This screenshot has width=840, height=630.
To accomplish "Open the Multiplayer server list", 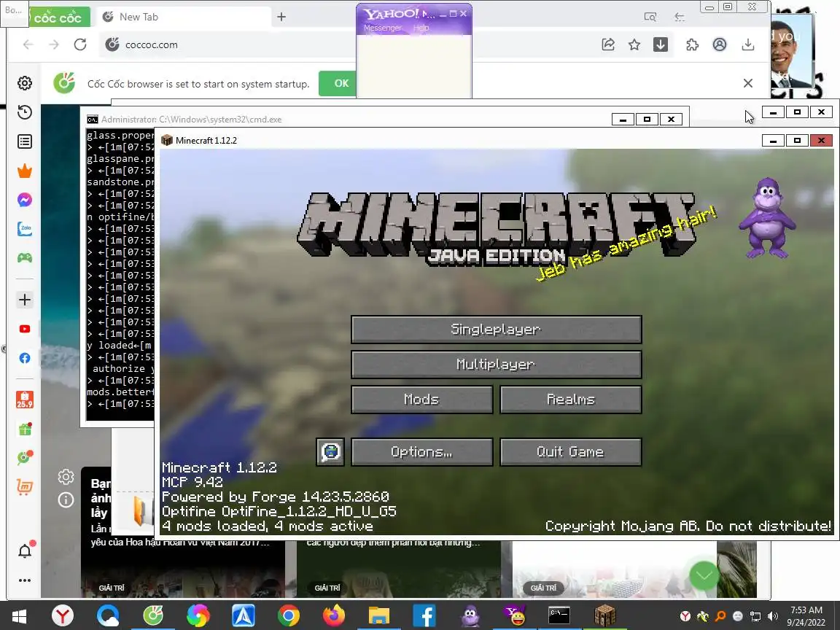I will pyautogui.click(x=496, y=365).
